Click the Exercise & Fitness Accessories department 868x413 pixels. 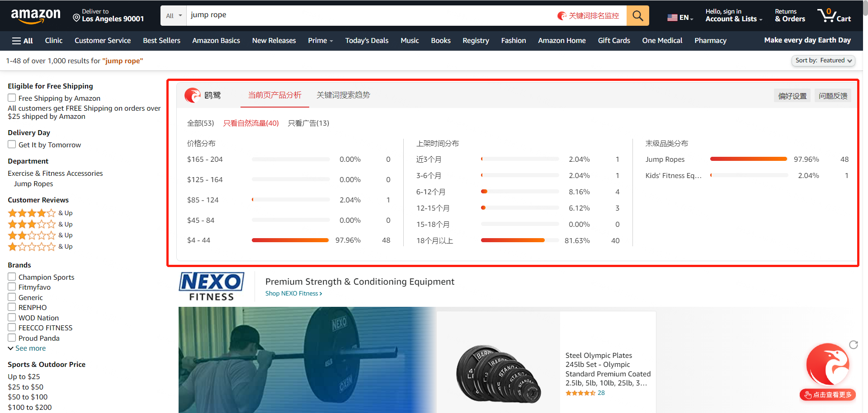point(55,174)
